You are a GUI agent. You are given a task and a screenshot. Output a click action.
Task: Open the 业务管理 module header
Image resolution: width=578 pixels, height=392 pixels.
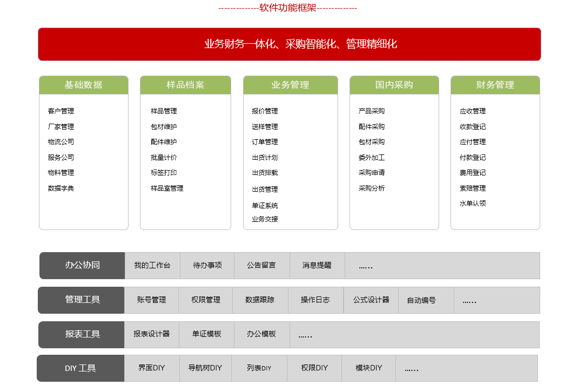pyautogui.click(x=290, y=85)
